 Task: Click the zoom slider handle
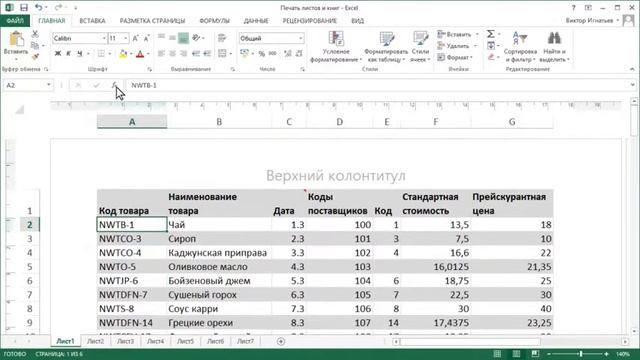click(581, 354)
